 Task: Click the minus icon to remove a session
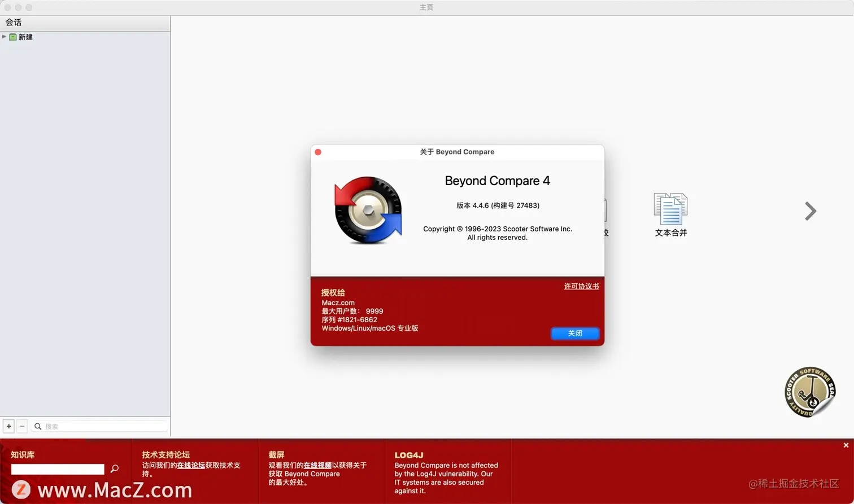point(22,426)
